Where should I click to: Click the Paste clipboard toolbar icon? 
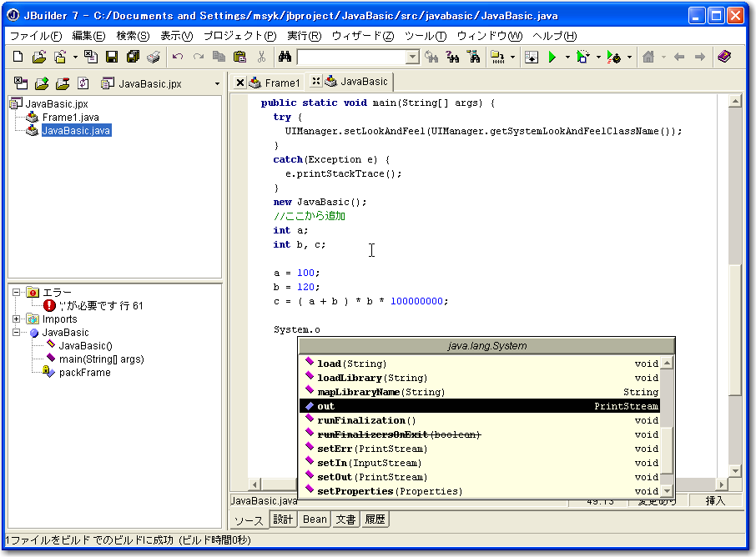click(240, 57)
